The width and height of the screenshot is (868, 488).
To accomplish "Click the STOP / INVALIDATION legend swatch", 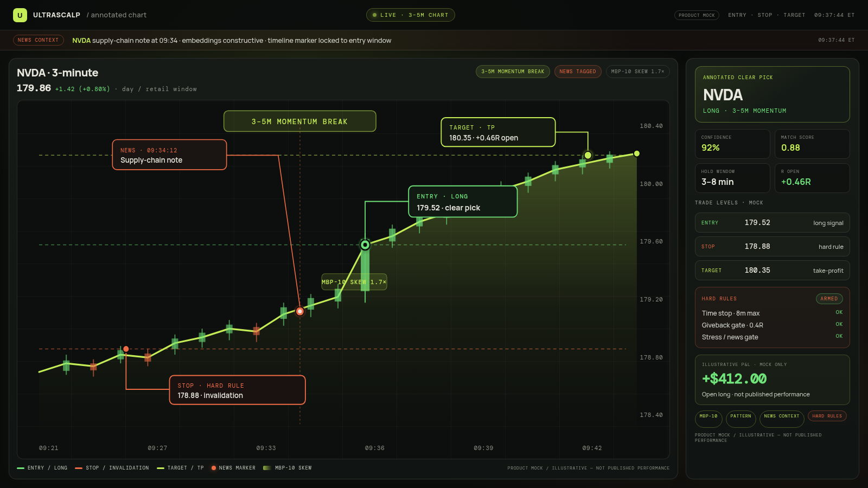I will point(79,468).
